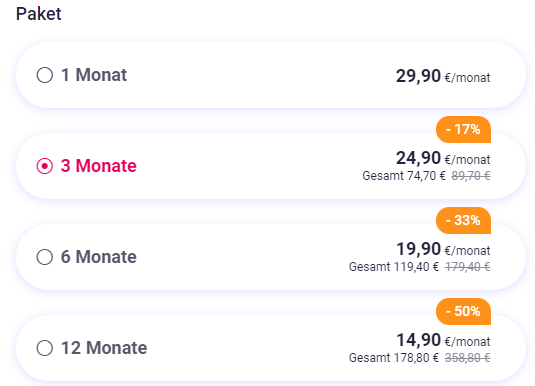The width and height of the screenshot is (535, 386).
Task: Click the crossed-out 358,80 € price
Action: click(468, 358)
